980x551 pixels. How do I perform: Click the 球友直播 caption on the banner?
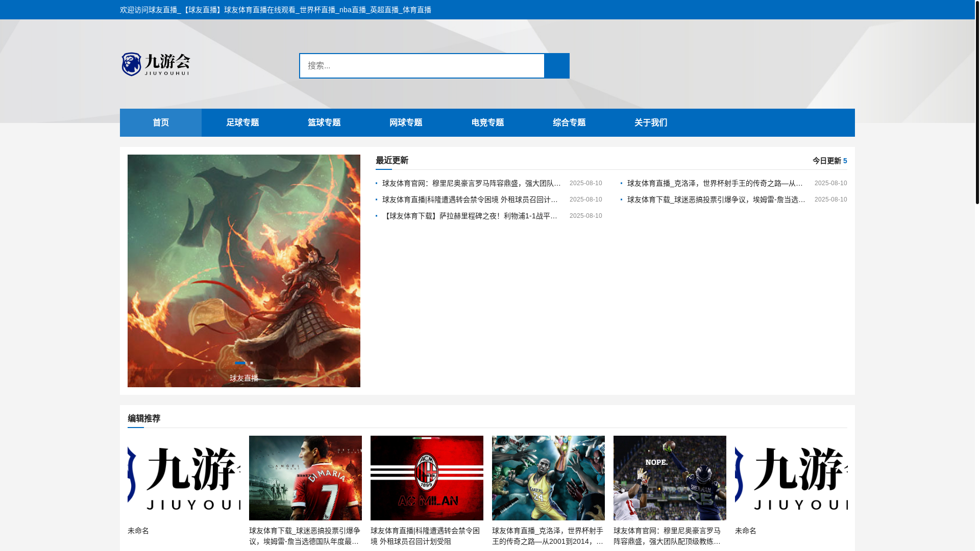coord(244,378)
